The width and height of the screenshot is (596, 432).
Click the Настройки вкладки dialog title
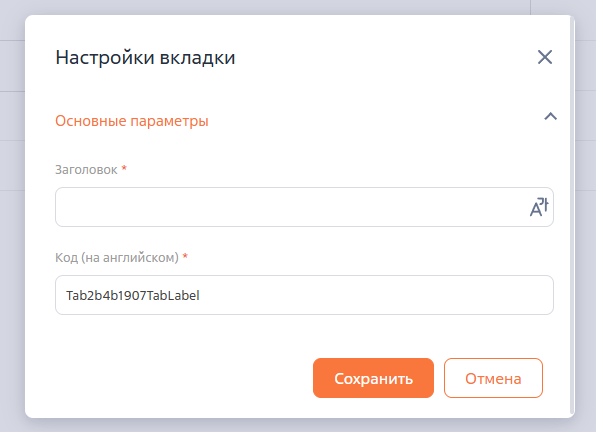(x=145, y=58)
